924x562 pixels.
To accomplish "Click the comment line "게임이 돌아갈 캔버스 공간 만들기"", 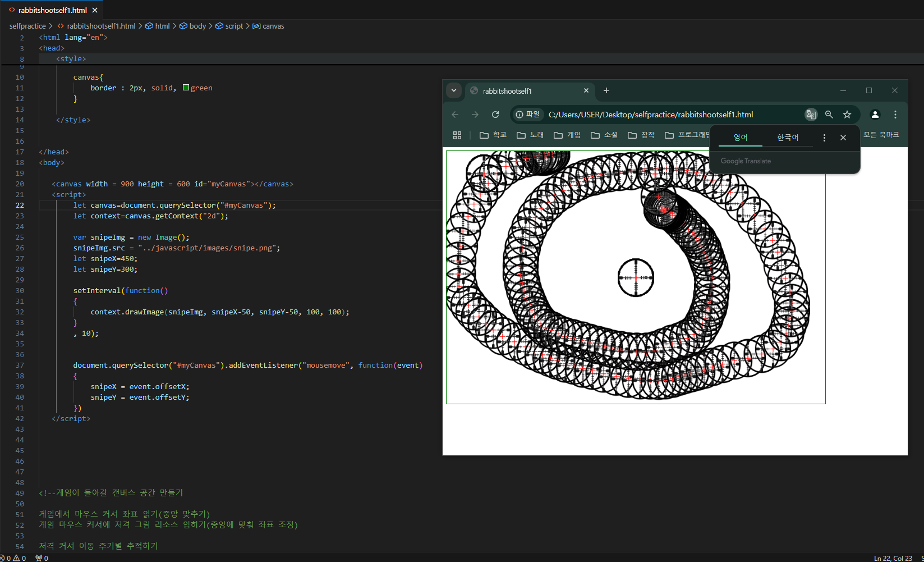I will (x=111, y=492).
